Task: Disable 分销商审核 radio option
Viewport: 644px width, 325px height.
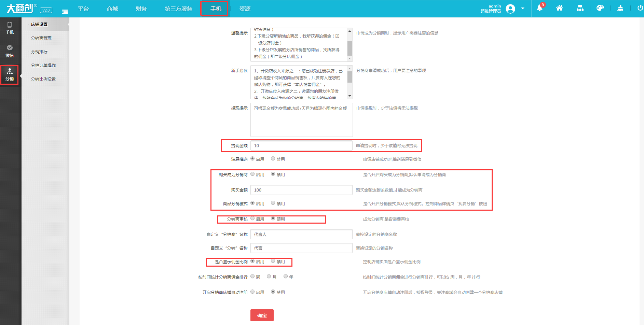Action: click(273, 218)
